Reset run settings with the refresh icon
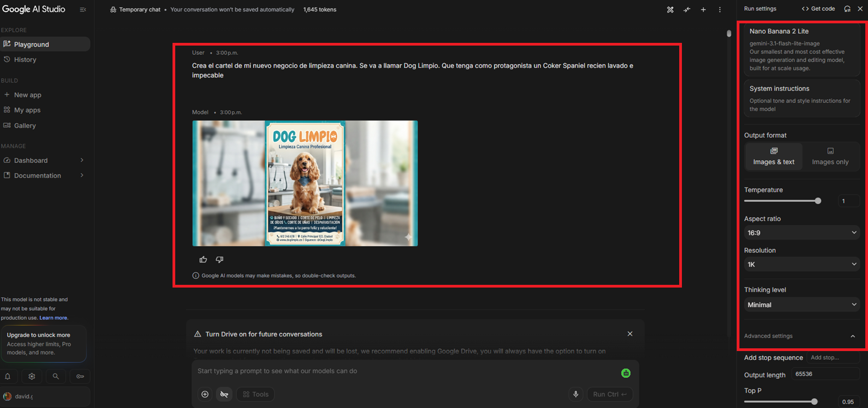 pos(847,9)
